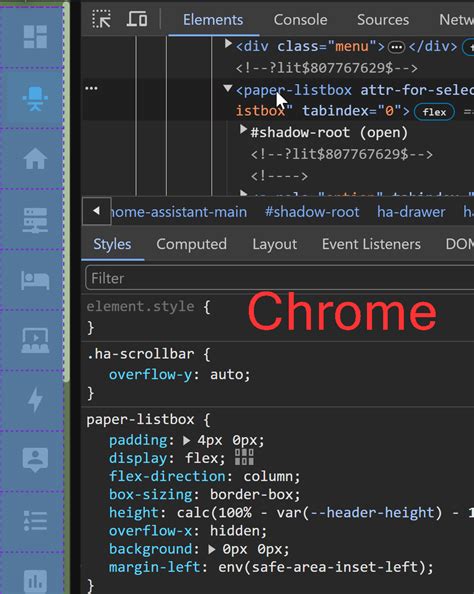Select the home theater sidebar icon

click(x=35, y=341)
